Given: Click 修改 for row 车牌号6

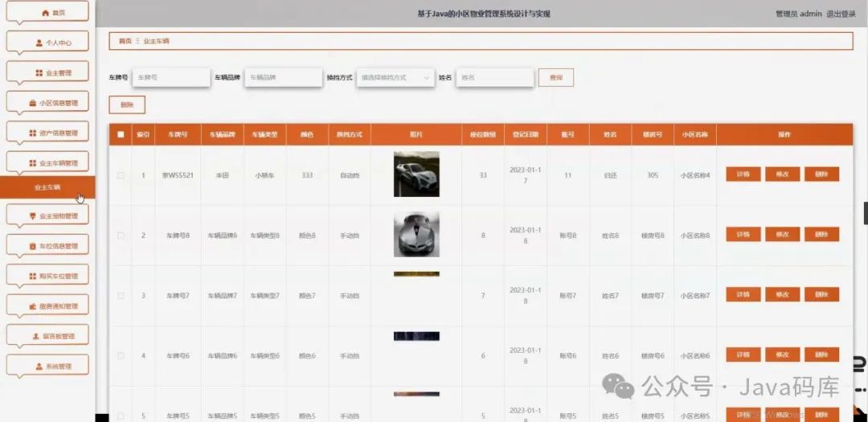Looking at the screenshot, I should pos(782,354).
